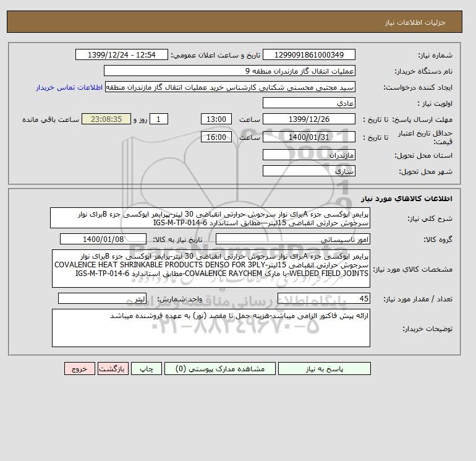Click the مهلت ارسال پاسخ label
Viewport: 476px width, 461px height.
[x=422, y=119]
